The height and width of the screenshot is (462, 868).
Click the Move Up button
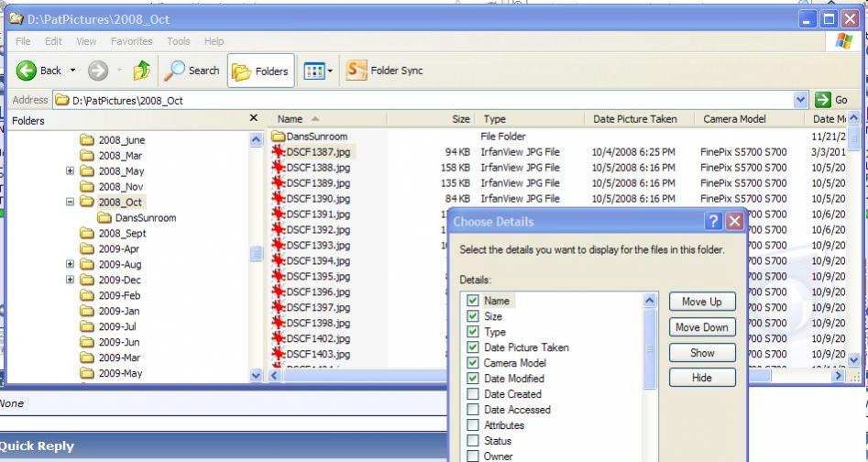click(702, 302)
